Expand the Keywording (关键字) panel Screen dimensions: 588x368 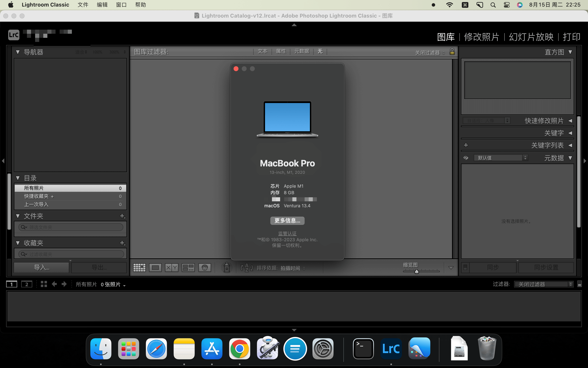point(570,133)
